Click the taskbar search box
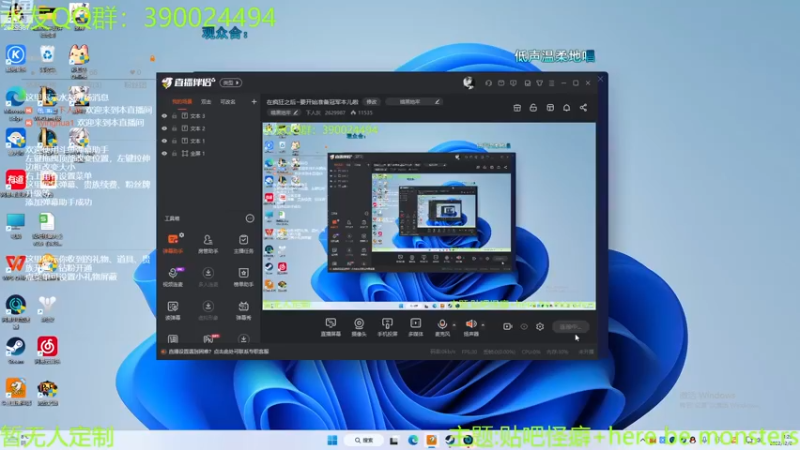 click(x=364, y=440)
